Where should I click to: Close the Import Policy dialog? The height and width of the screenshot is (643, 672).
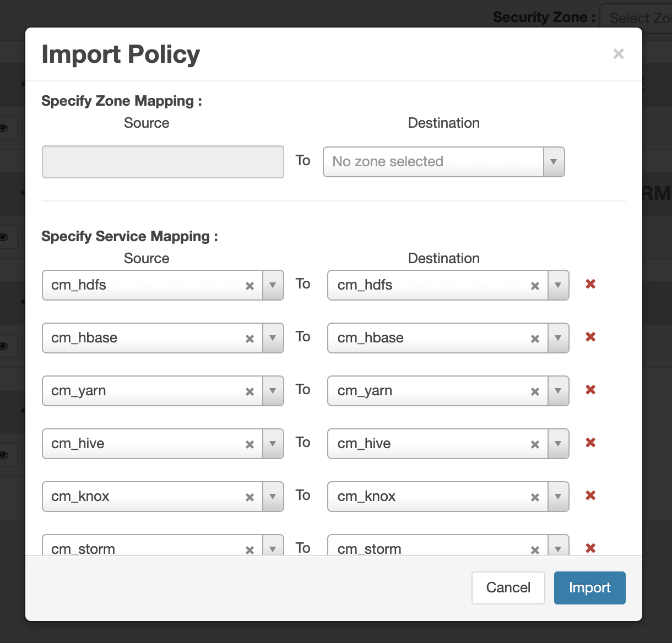click(x=619, y=54)
